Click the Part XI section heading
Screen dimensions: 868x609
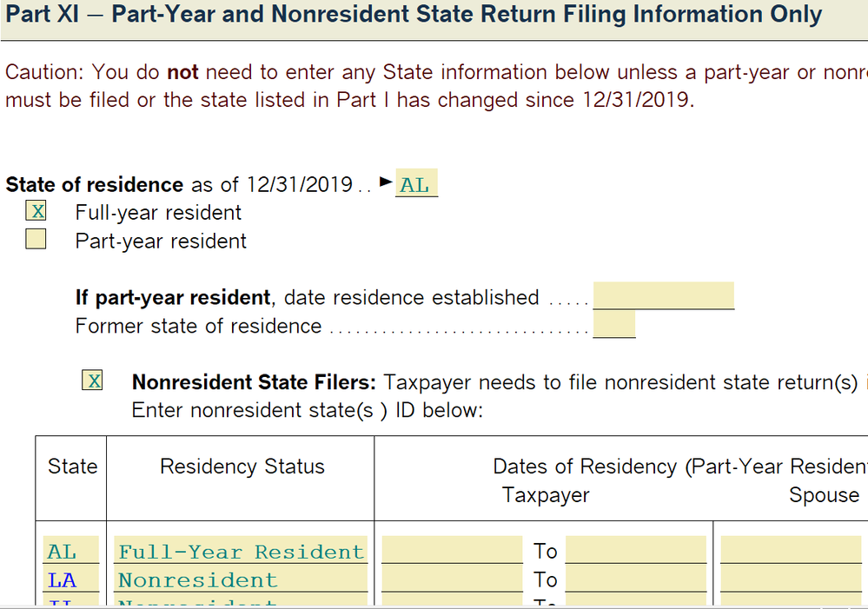pos(413,15)
